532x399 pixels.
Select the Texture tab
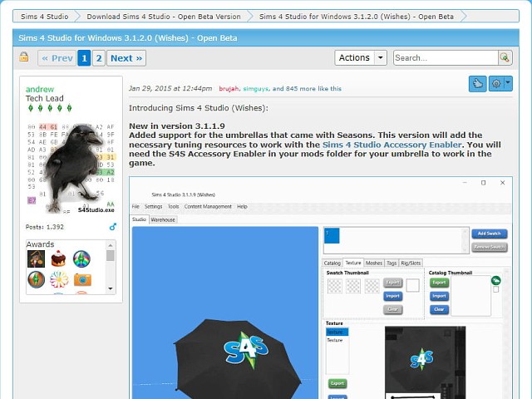coord(353,263)
